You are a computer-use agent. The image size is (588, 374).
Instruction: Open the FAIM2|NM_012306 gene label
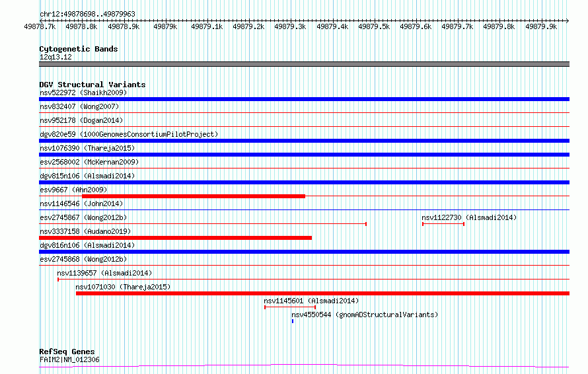coord(70,359)
